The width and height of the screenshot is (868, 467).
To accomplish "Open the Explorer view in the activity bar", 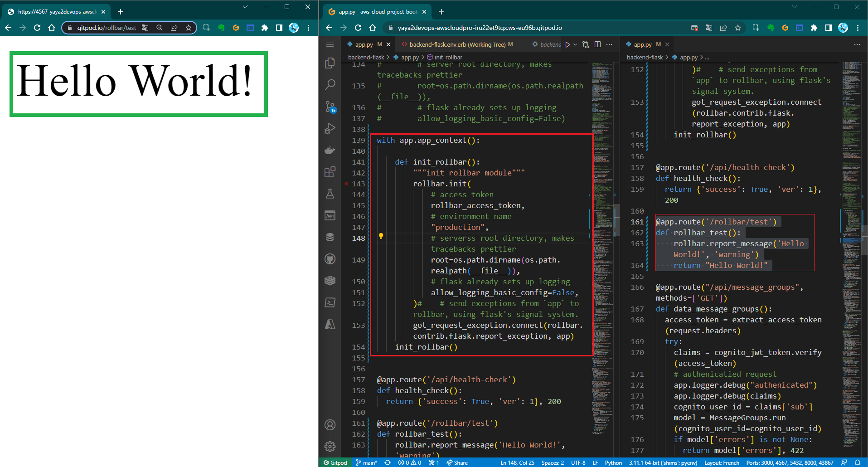I will 330,63.
